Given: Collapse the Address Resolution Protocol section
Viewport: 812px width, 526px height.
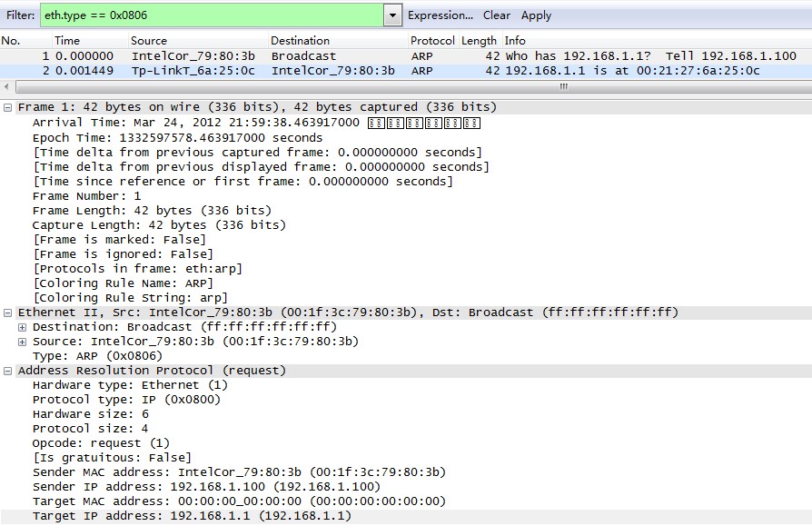Looking at the screenshot, I should point(8,371).
